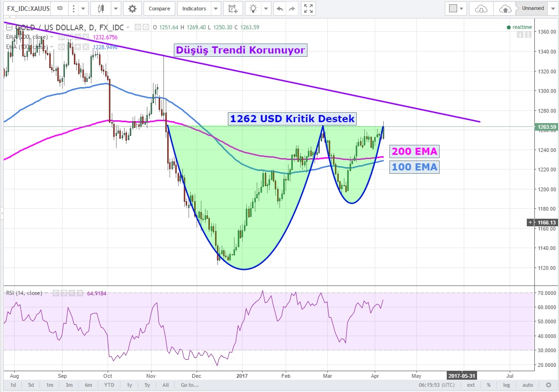The height and width of the screenshot is (392, 559).
Task: Click the add alert alarm clock icon
Action: (232, 9)
